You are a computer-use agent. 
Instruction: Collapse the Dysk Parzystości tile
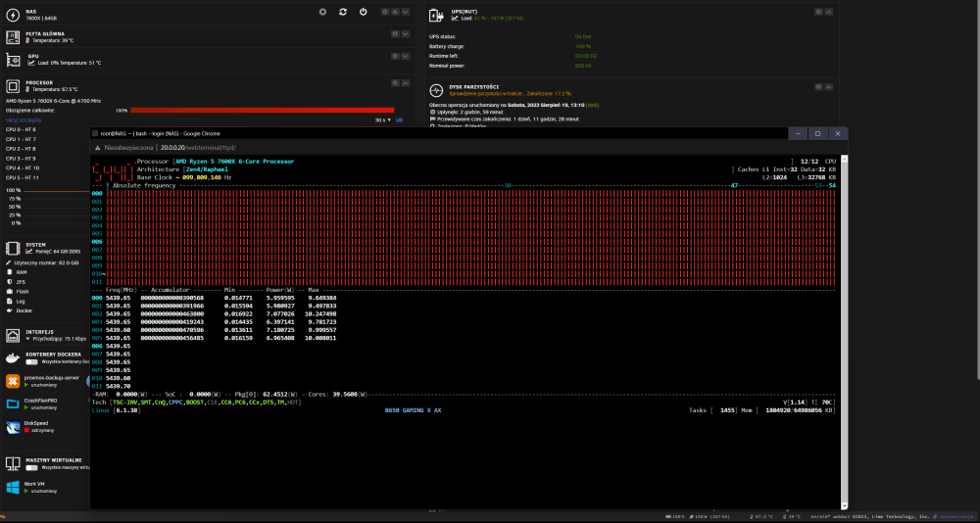[x=829, y=87]
